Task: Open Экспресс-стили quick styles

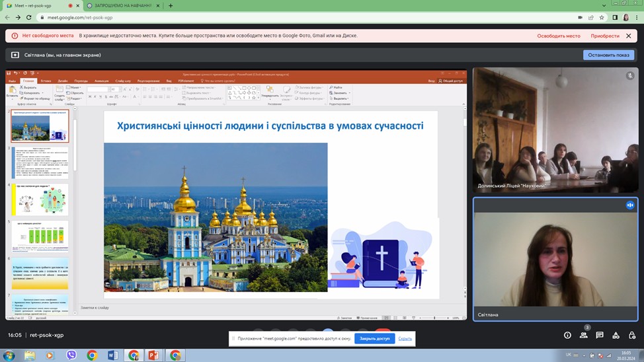Action: tap(286, 93)
